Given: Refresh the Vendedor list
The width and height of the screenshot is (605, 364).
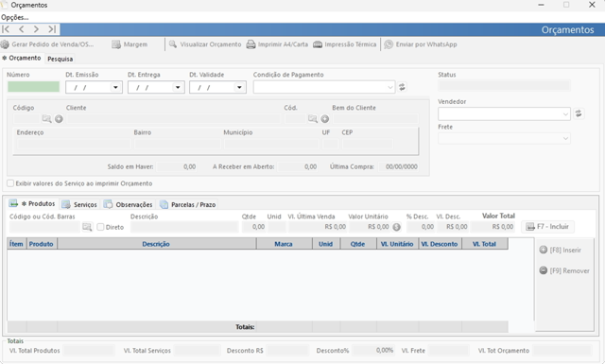Looking at the screenshot, I should click(579, 113).
